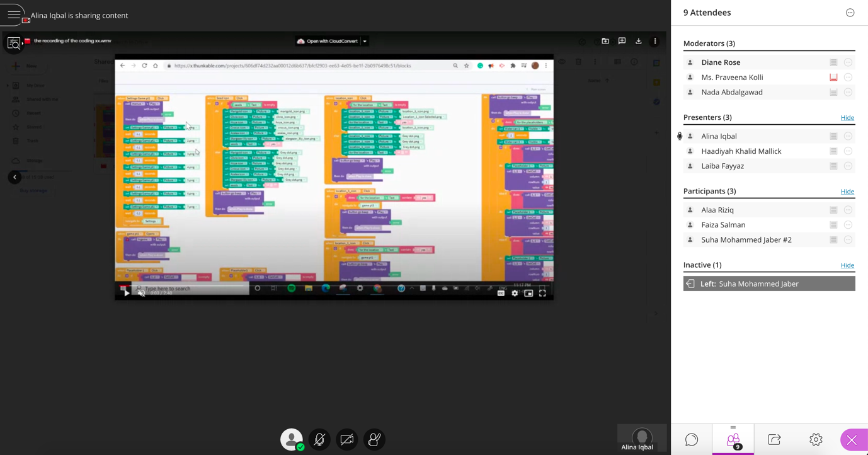Play the shared video recording
The height and width of the screenshot is (455, 868).
(127, 293)
